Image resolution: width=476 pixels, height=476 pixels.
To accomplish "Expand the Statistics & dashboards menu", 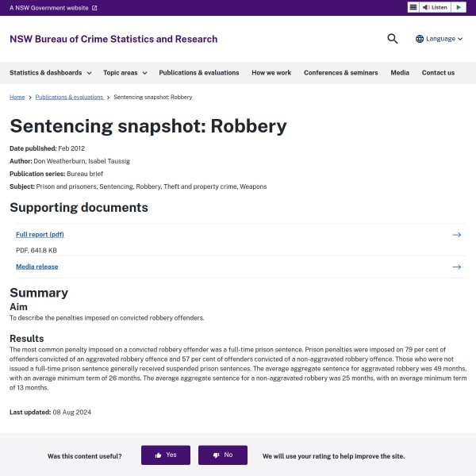I will (50, 73).
